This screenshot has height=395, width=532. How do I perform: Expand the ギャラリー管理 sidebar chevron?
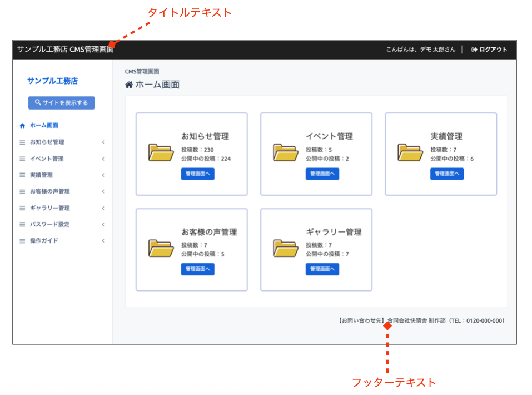click(x=103, y=208)
